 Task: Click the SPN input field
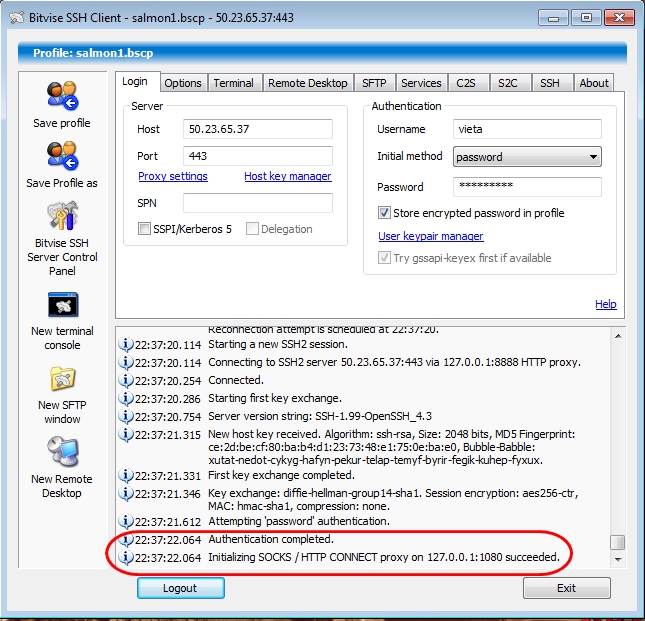click(x=258, y=203)
